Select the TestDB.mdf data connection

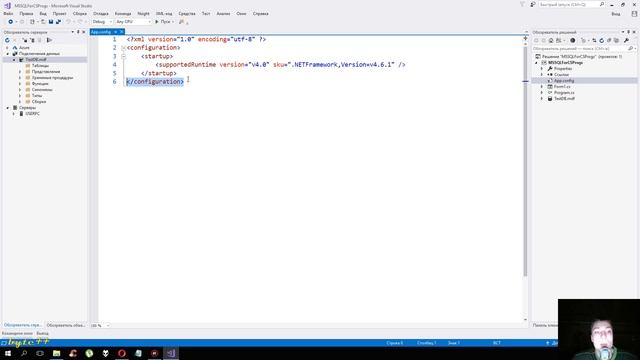(36, 60)
